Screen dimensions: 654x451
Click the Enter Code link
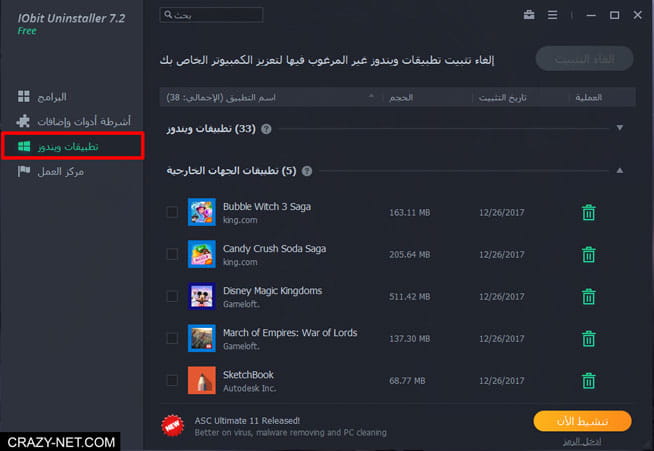click(582, 441)
